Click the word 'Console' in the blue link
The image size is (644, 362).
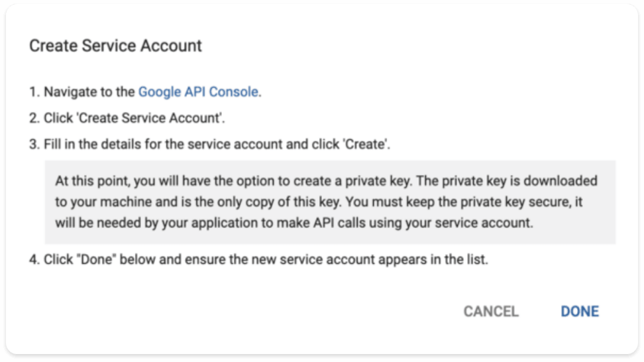coord(233,91)
